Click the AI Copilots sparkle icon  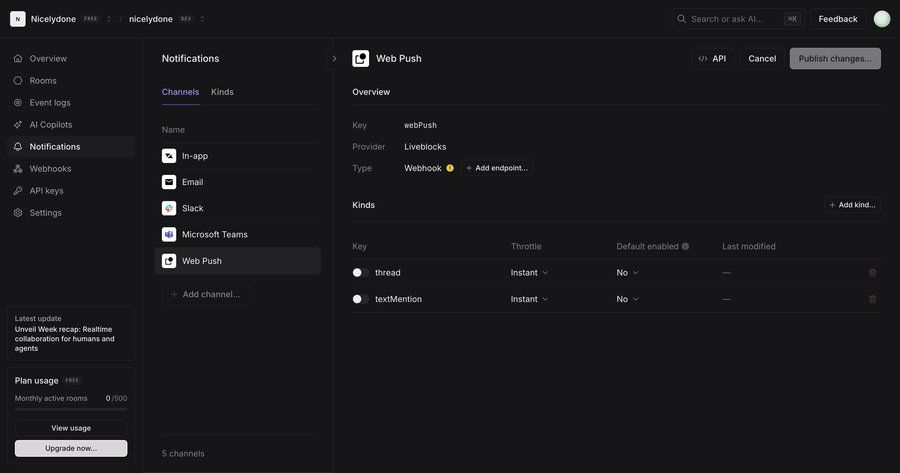pyautogui.click(x=18, y=125)
